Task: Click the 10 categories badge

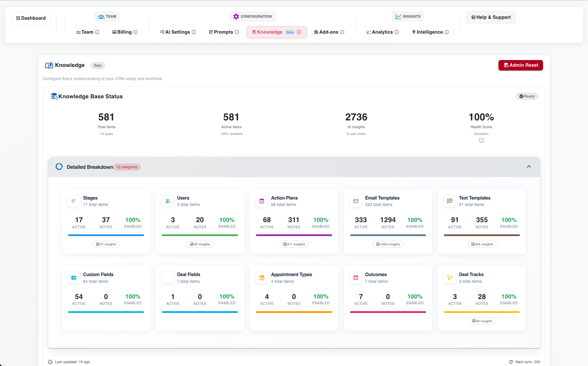Action: 127,167
